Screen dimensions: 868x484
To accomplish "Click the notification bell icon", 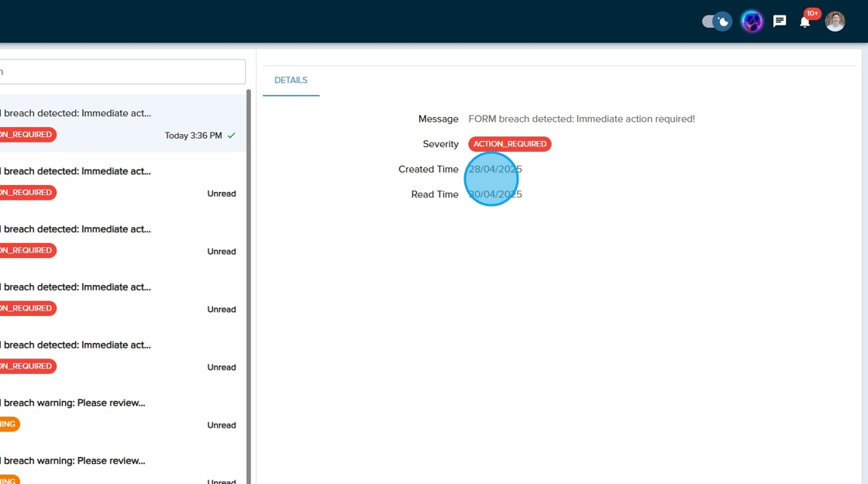I will (x=804, y=22).
